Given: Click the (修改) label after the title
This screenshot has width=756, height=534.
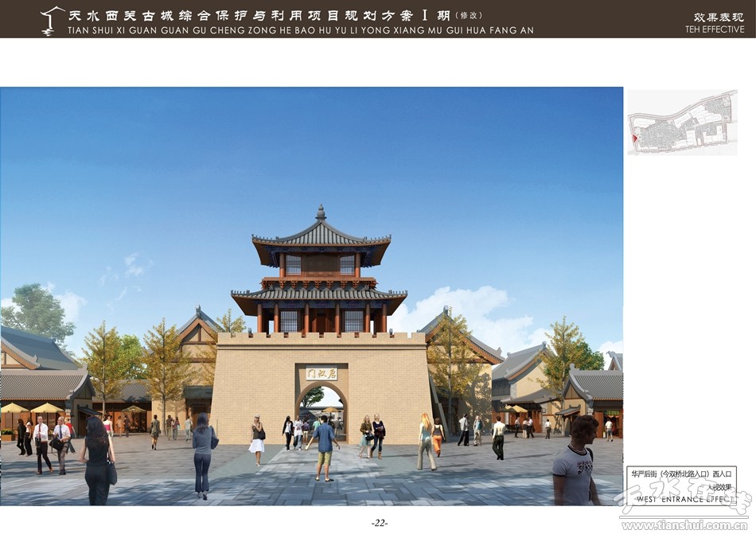Looking at the screenshot, I should 468,15.
